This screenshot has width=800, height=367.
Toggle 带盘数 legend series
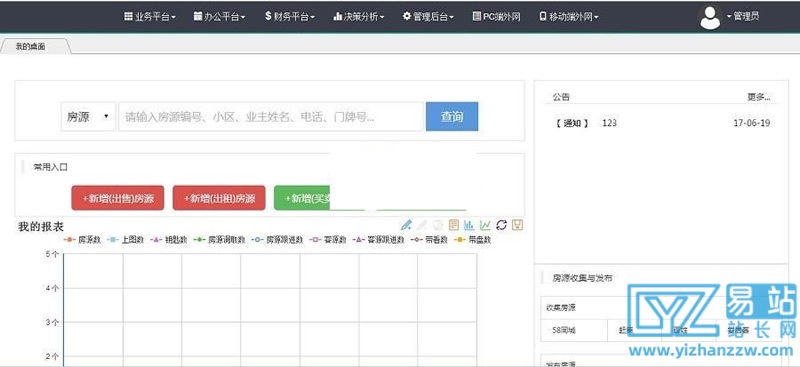coord(472,239)
